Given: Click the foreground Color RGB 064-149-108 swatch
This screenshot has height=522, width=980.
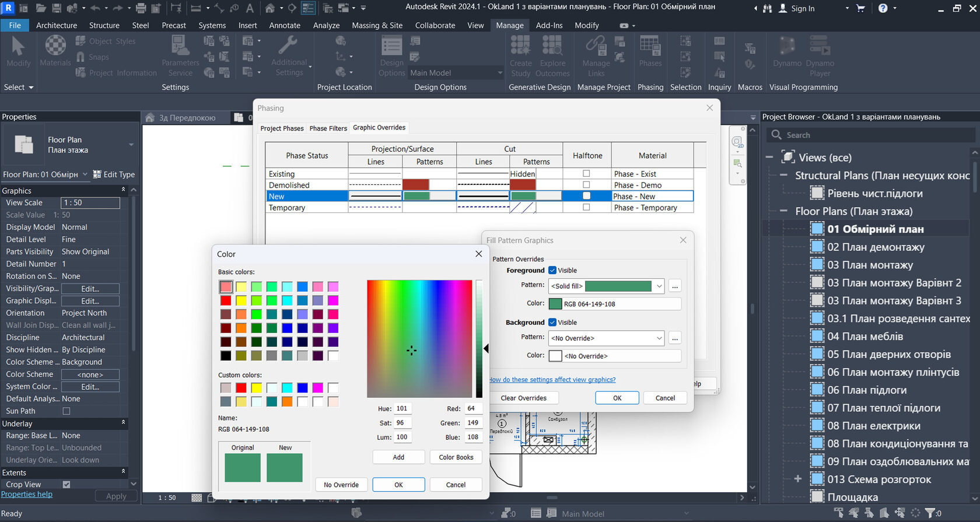Looking at the screenshot, I should 555,304.
